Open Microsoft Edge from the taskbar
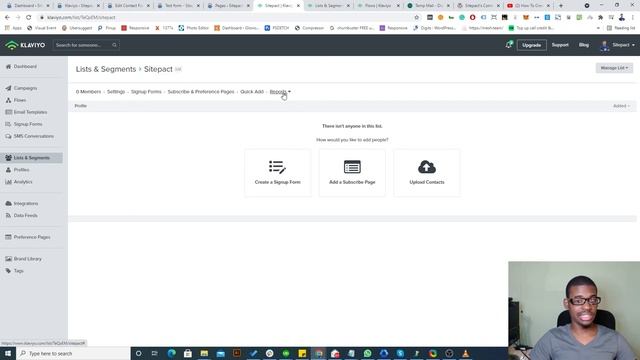The height and width of the screenshot is (360, 640). 171,353
